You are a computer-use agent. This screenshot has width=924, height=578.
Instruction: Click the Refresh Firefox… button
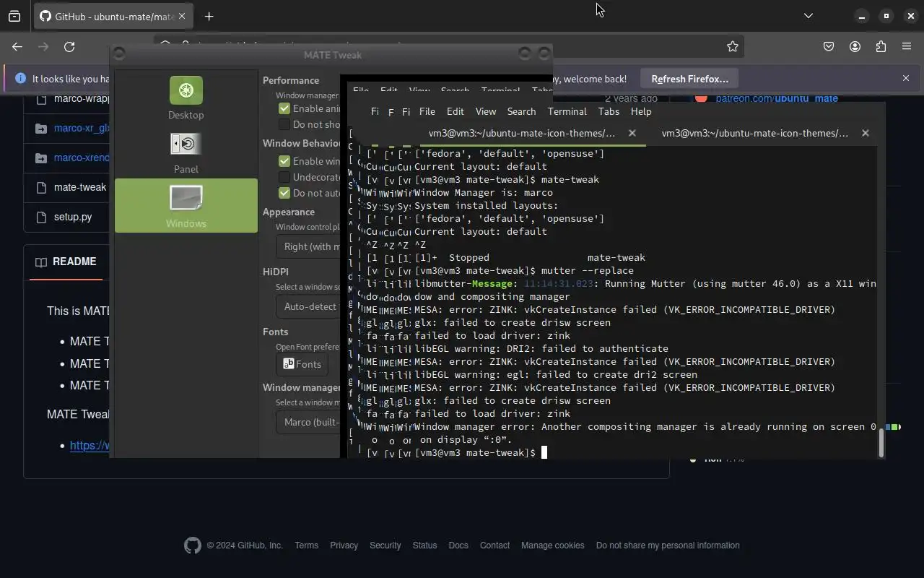[689, 78]
